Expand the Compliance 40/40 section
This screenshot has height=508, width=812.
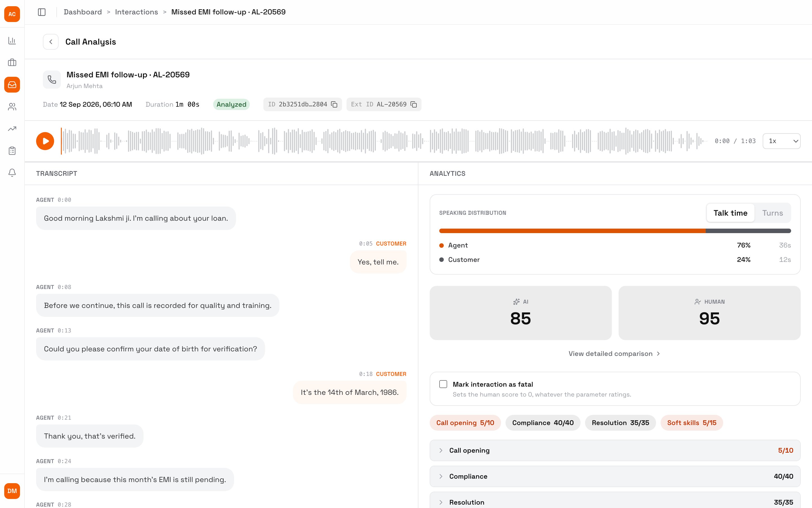615,476
